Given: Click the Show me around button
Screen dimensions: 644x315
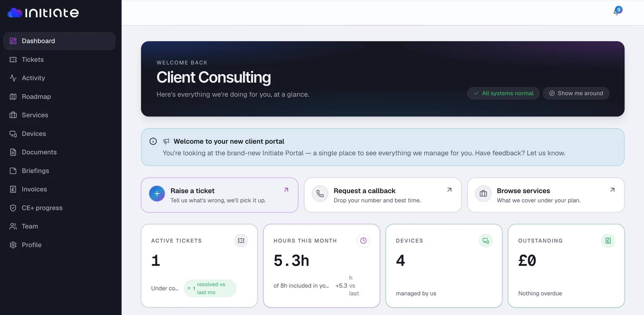Looking at the screenshot, I should [576, 93].
